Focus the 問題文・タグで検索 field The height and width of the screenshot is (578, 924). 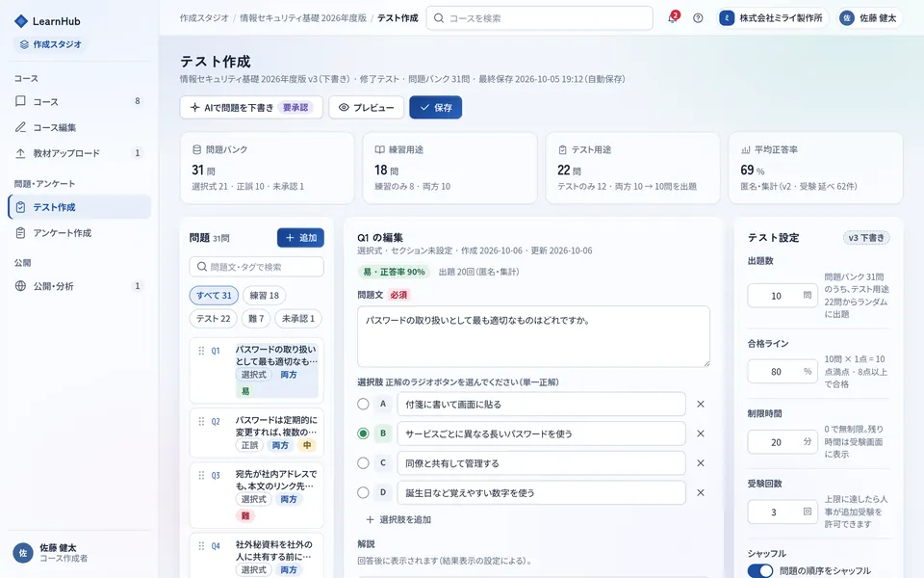[x=256, y=267]
